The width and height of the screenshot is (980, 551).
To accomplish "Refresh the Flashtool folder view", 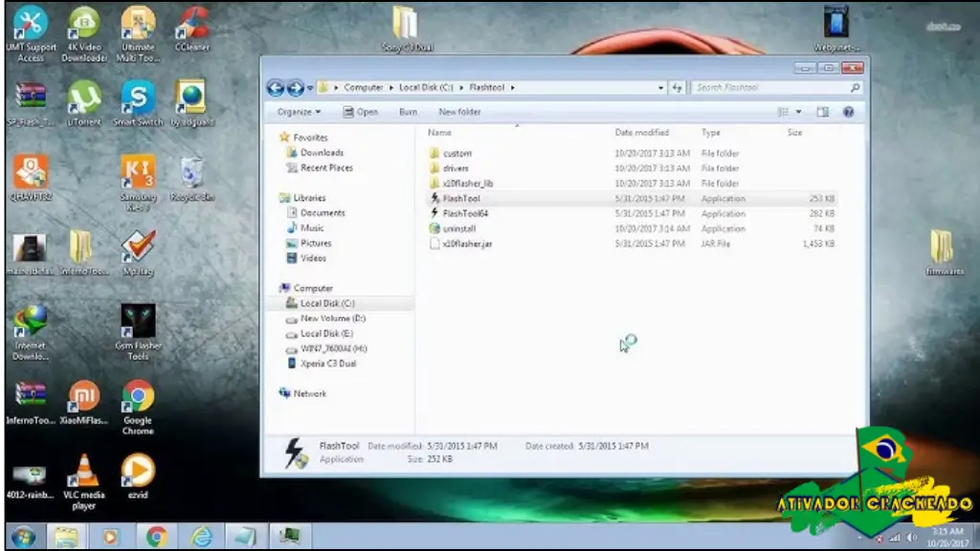I will [677, 88].
